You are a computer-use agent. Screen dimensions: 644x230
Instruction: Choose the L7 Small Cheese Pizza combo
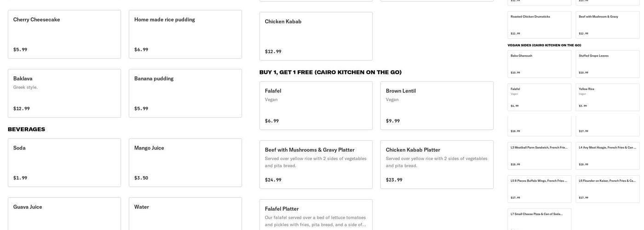540,219
